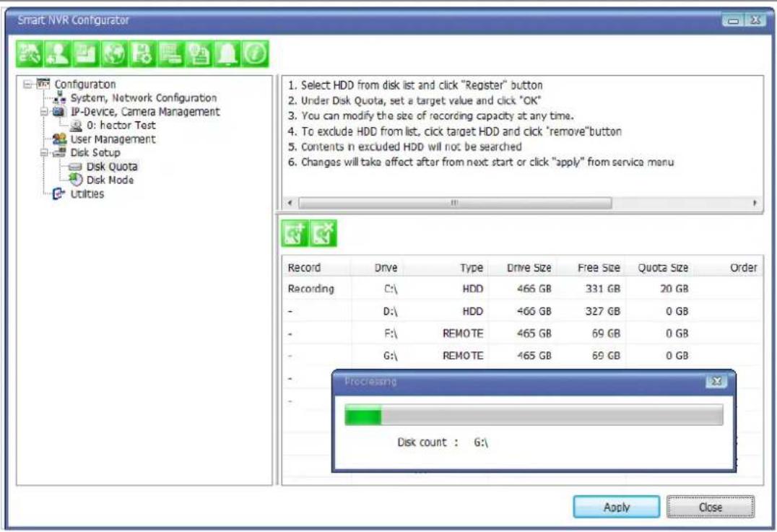Open User Management tree item
This screenshot has width=777, height=532.
coord(113,139)
